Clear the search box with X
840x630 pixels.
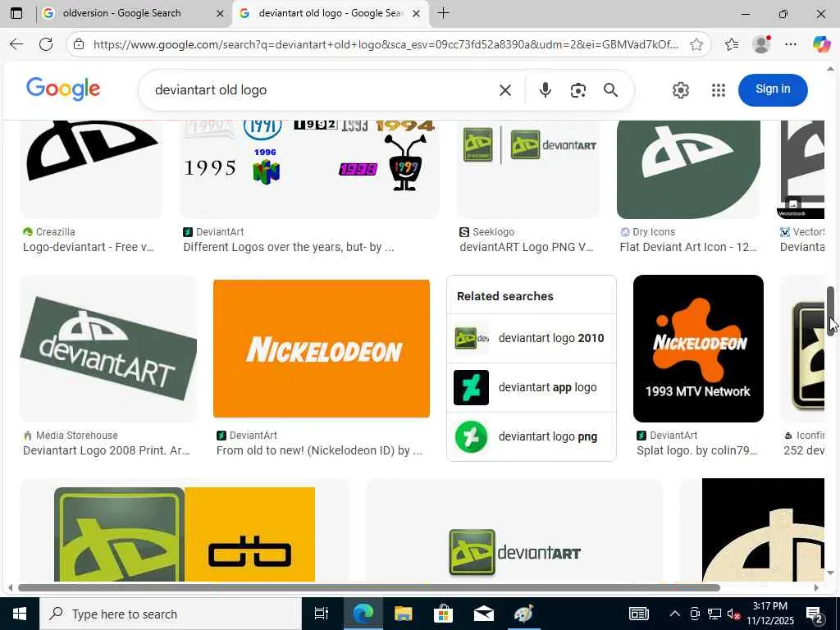click(504, 90)
